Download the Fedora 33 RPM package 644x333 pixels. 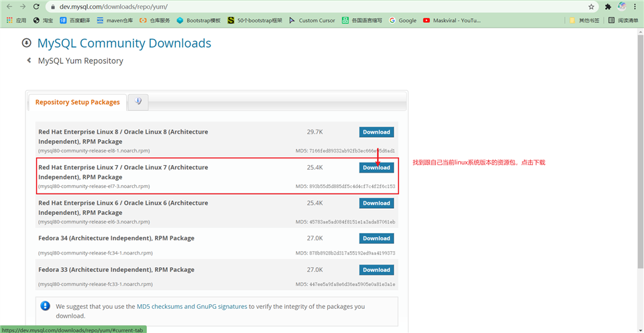coord(376,270)
